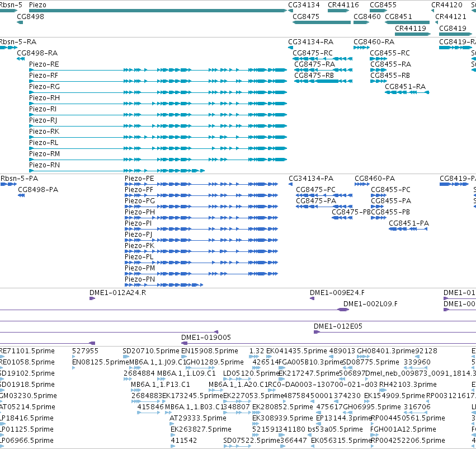Image resolution: width=476 pixels, height=449 pixels.
Task: Click the RE71101.5prime EST label
Action: tap(27, 351)
